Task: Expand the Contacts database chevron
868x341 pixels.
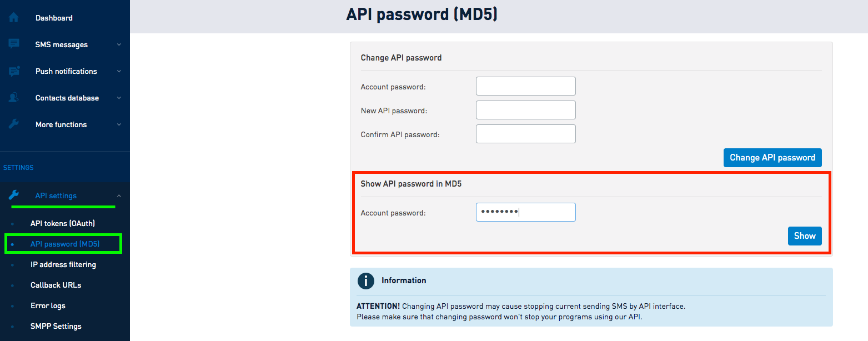Action: point(119,98)
